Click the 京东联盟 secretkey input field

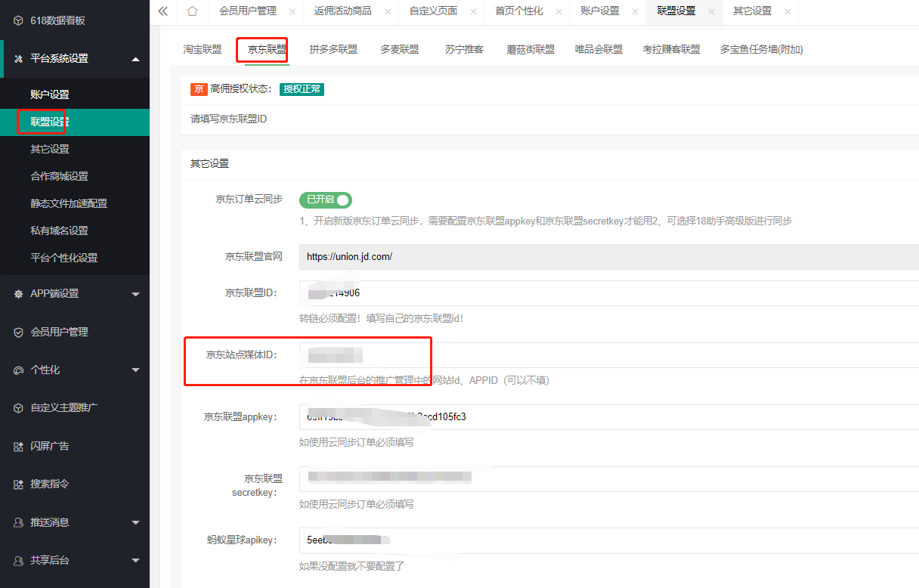coord(609,478)
